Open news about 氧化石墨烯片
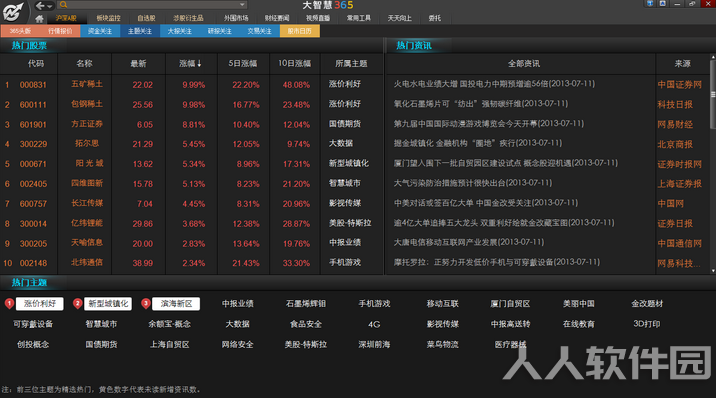 pyautogui.click(x=481, y=104)
